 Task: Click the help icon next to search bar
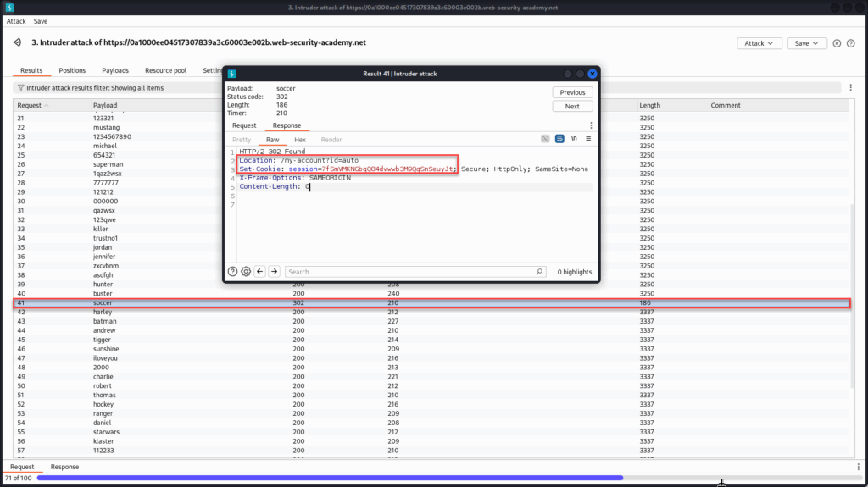232,272
